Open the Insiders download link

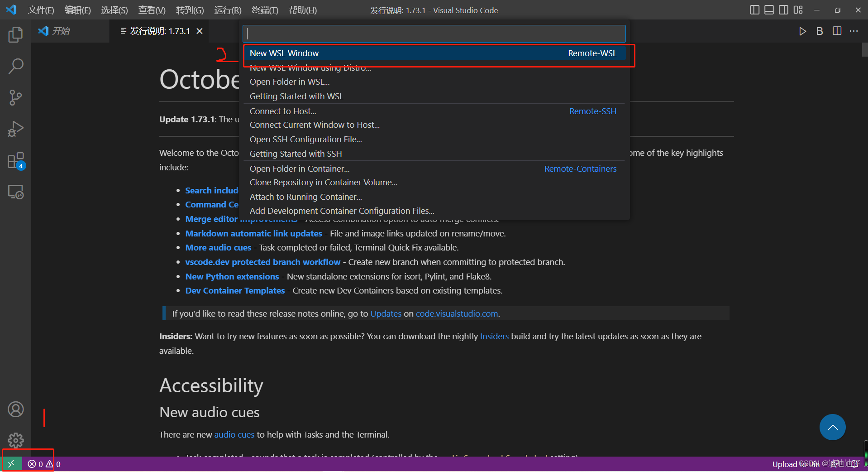pos(494,337)
